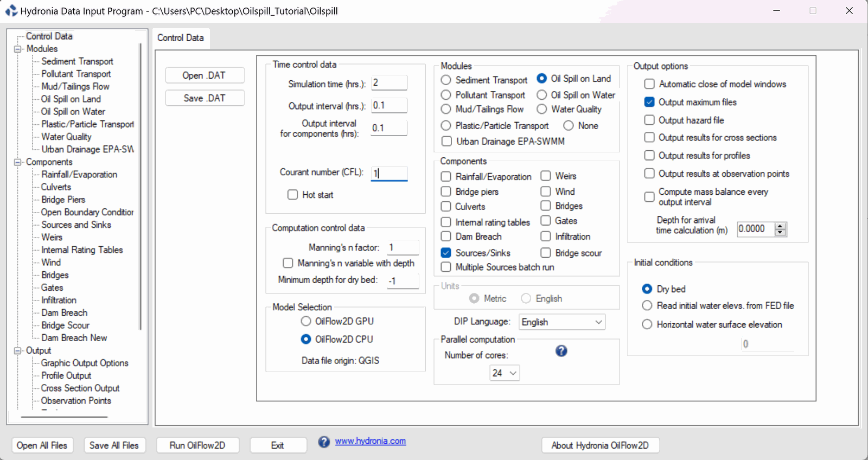868x460 pixels.
Task: Click Minimum depth for dry bed field
Action: coord(403,280)
